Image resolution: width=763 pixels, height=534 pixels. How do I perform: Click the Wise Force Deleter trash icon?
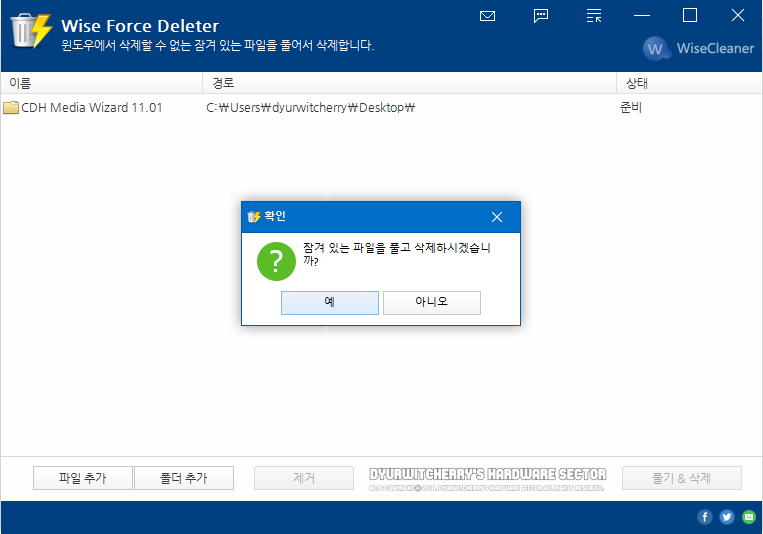pos(31,31)
